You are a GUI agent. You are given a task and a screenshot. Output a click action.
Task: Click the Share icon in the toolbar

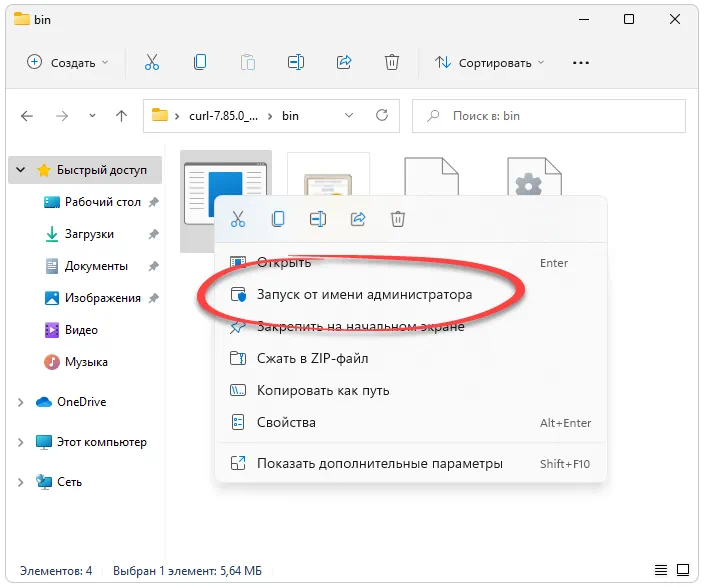tap(344, 62)
